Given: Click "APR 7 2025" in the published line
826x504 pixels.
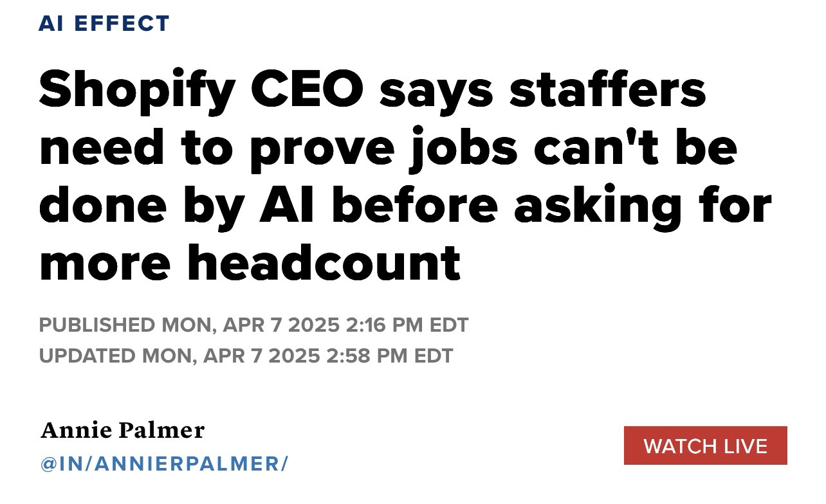Looking at the screenshot, I should [280, 325].
